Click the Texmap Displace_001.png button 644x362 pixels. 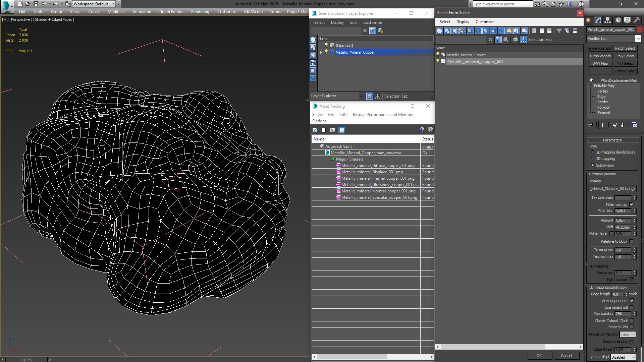point(612,189)
